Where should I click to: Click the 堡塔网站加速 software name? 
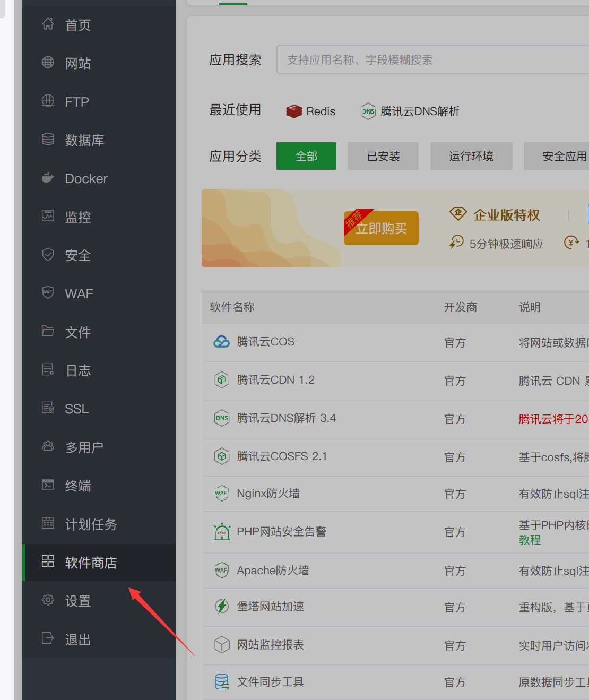coord(270,607)
